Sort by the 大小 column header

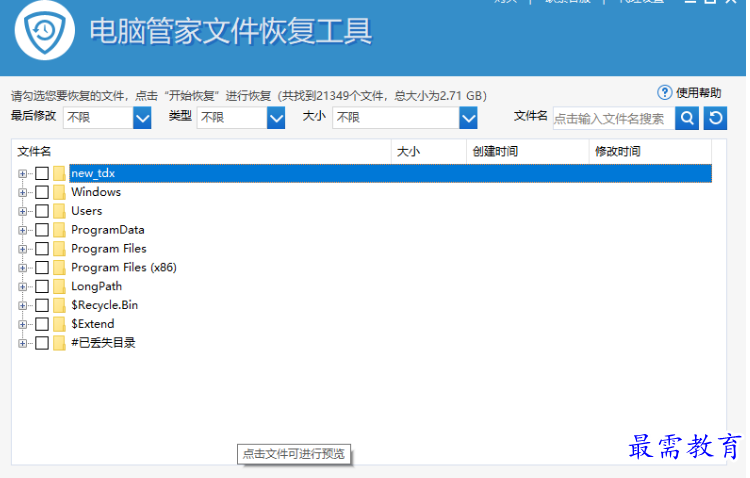(x=429, y=152)
